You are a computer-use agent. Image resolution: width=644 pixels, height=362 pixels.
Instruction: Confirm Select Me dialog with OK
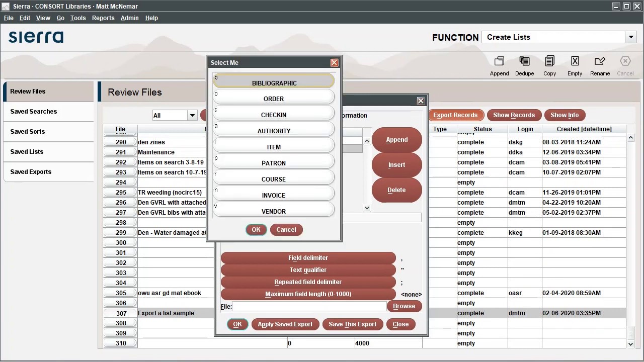[x=256, y=230]
